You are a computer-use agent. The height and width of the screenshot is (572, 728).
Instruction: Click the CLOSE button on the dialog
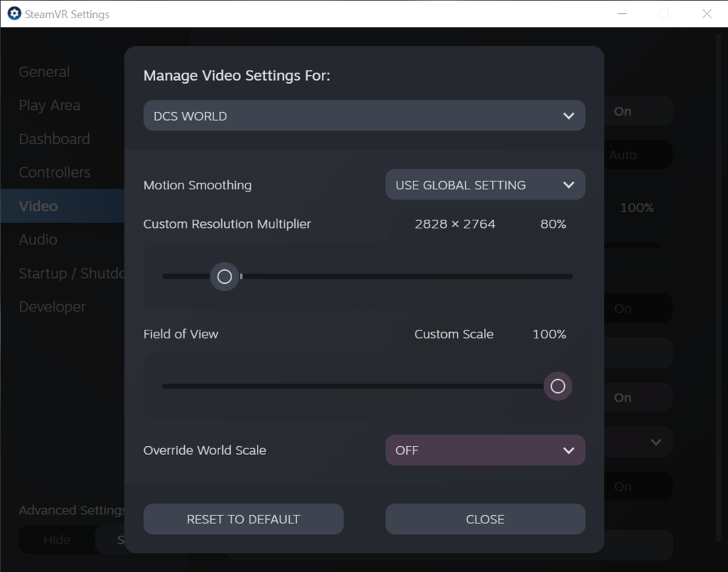tap(485, 519)
